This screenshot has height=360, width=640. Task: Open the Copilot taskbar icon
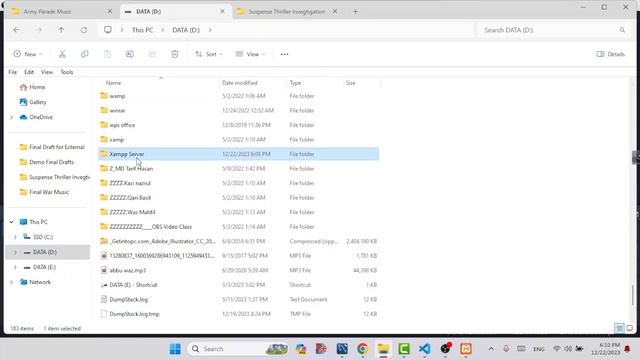301,349
